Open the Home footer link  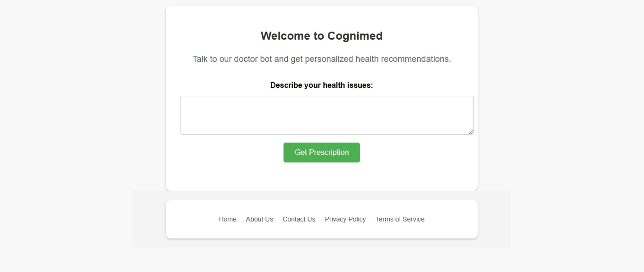coord(228,219)
